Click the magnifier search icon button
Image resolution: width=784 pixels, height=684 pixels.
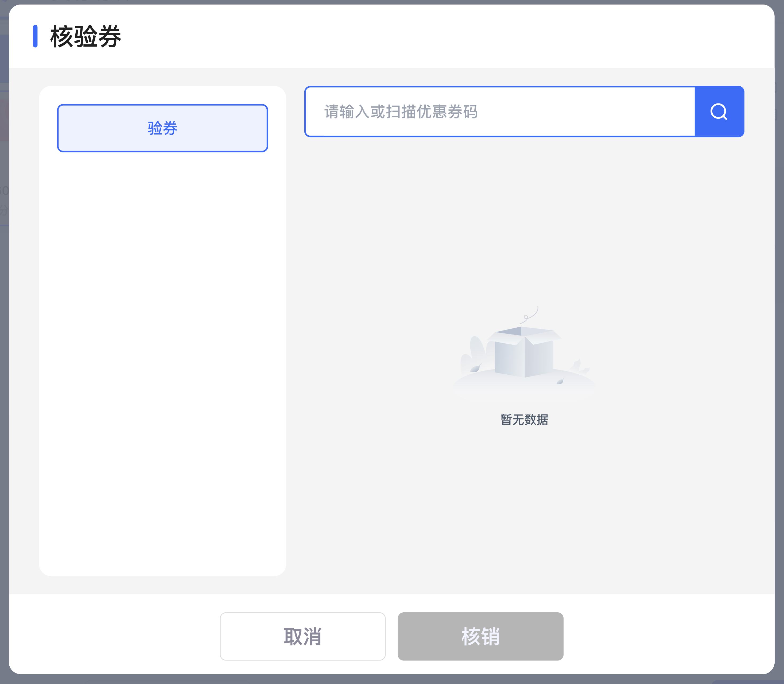click(x=719, y=112)
